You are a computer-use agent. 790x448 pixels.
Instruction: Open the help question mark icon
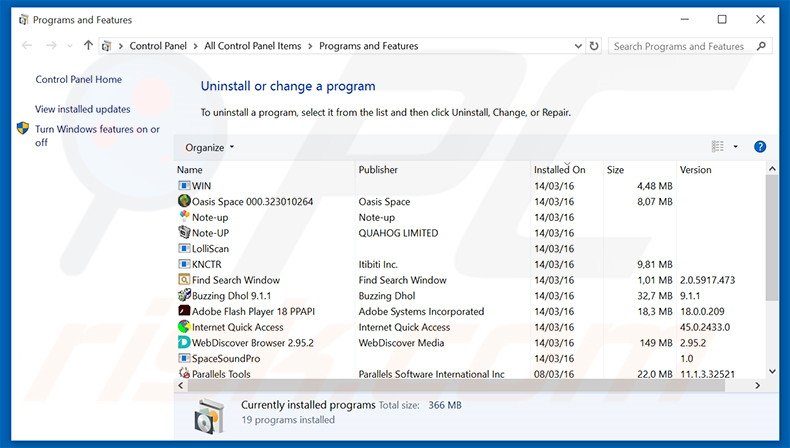pyautogui.click(x=760, y=147)
